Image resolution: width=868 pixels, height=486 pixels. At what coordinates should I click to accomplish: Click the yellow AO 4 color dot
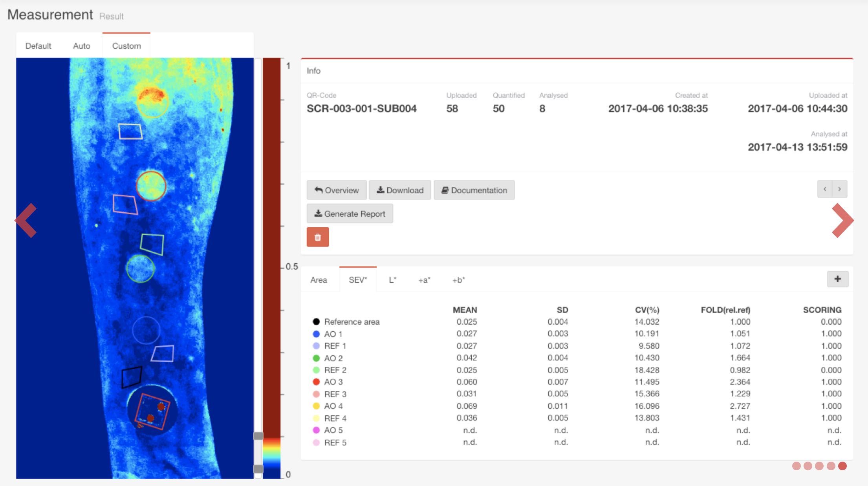316,406
